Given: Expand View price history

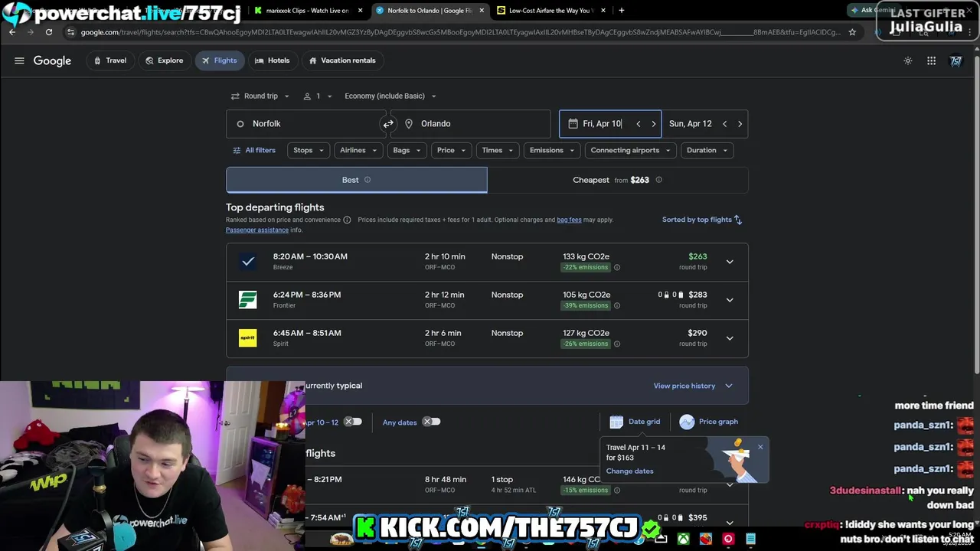Looking at the screenshot, I should (x=693, y=386).
